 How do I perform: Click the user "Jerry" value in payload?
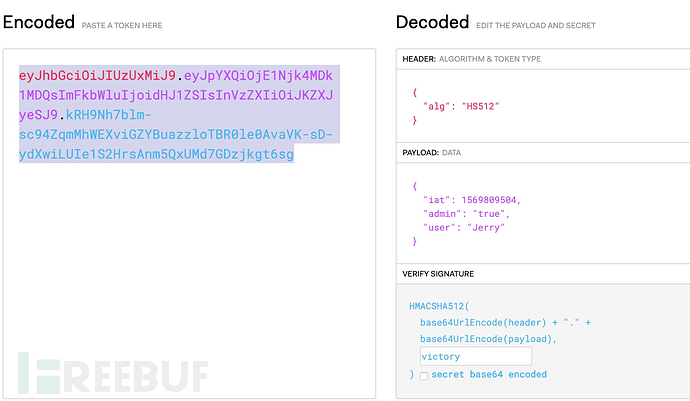point(487,227)
